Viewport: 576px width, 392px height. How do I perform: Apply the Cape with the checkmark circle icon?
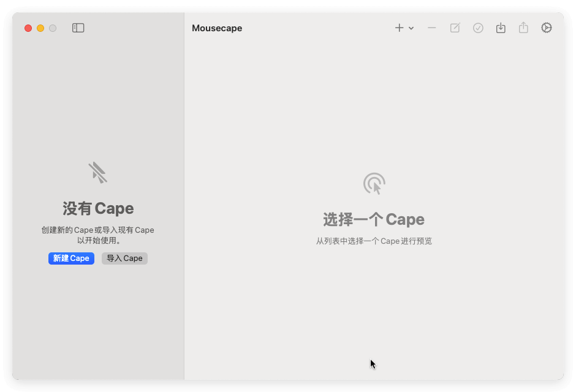point(478,28)
